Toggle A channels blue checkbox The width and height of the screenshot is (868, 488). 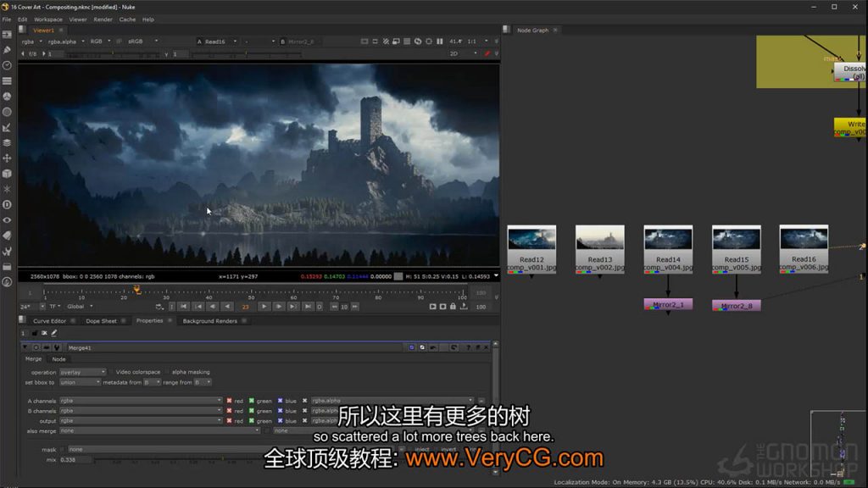coord(280,401)
